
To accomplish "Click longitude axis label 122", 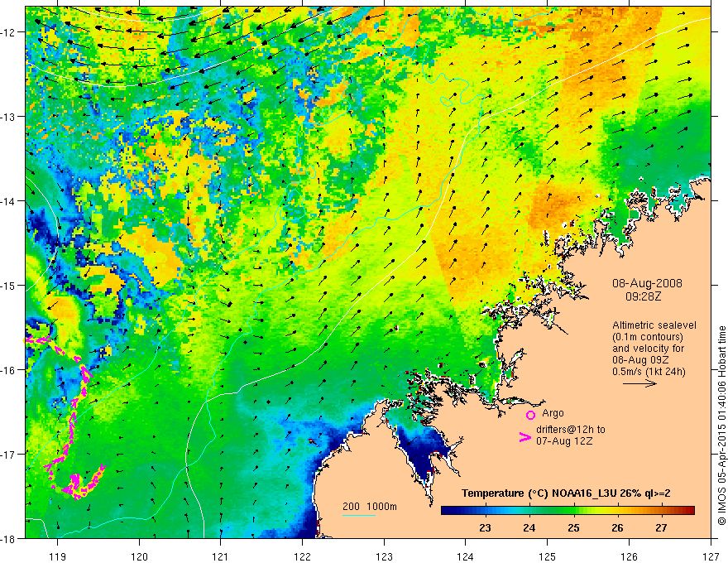I will tap(302, 556).
